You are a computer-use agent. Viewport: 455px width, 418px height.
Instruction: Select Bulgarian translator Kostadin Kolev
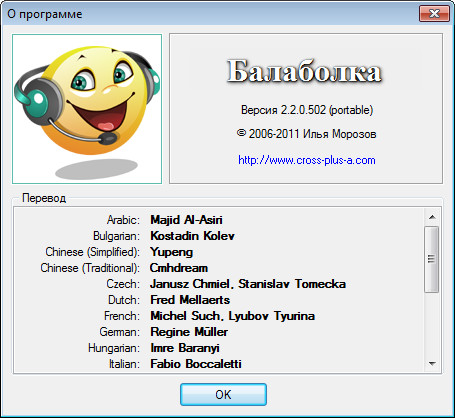192,236
